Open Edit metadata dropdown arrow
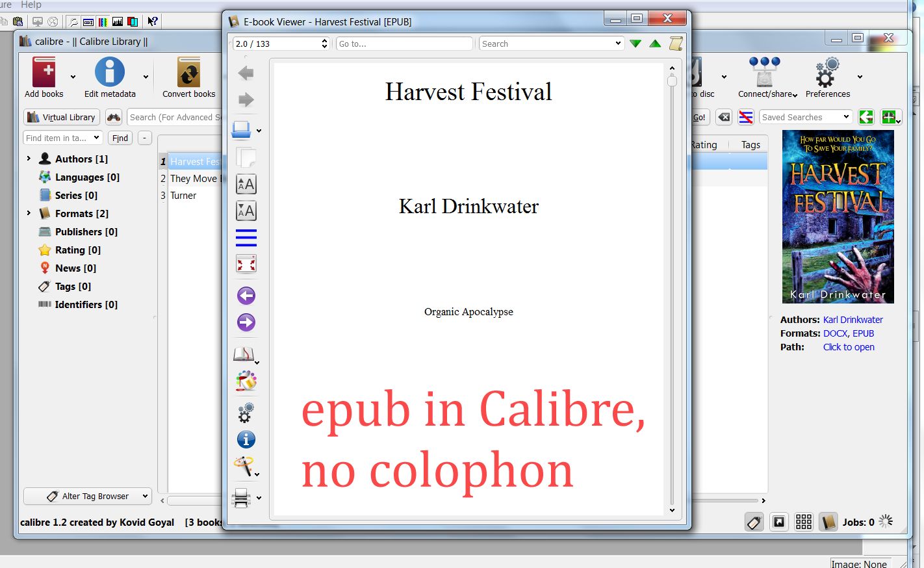Viewport: 924px width, 568px height. click(146, 77)
